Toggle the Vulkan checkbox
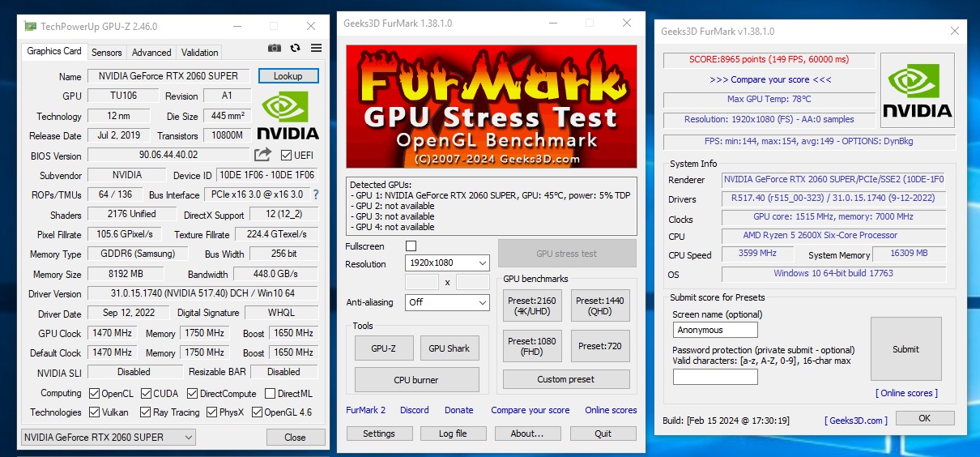980x457 pixels. pos(93,412)
